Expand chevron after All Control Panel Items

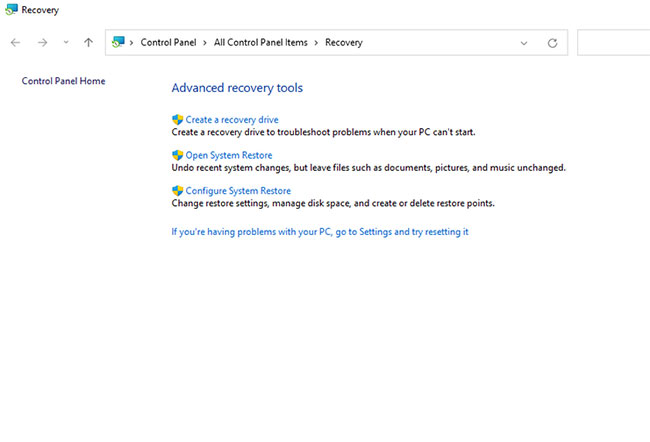(x=316, y=43)
